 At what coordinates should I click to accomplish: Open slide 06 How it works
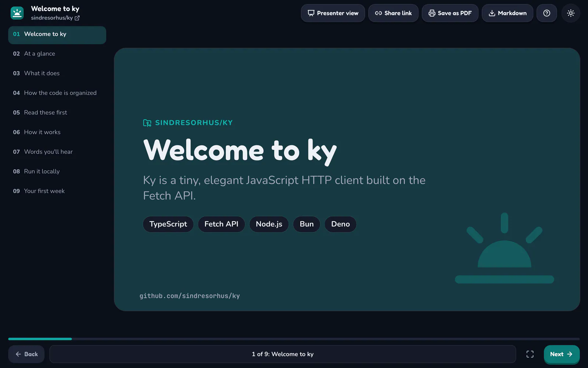pyautogui.click(x=57, y=132)
